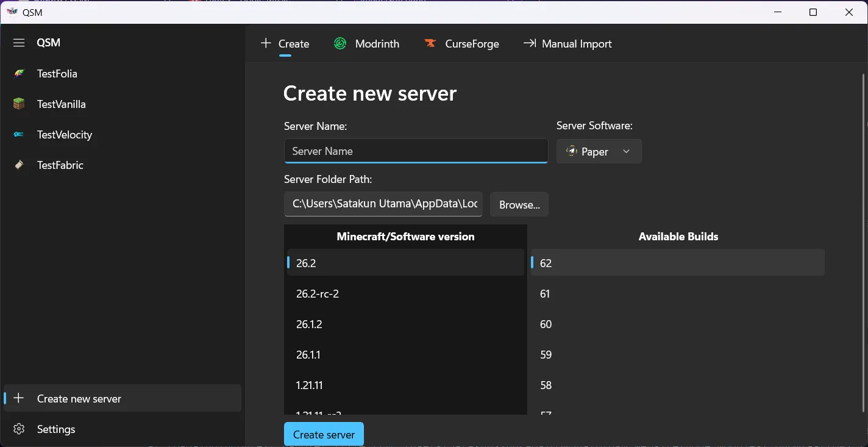The height and width of the screenshot is (447, 868).
Task: Open Settings label in sidebar
Action: [x=56, y=429]
